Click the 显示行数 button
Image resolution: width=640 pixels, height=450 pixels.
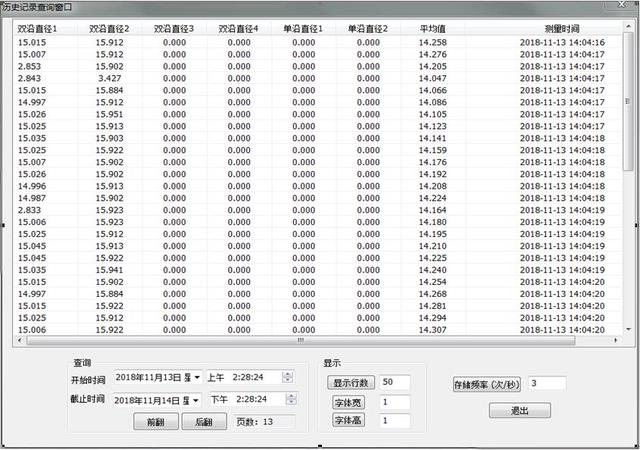click(351, 382)
